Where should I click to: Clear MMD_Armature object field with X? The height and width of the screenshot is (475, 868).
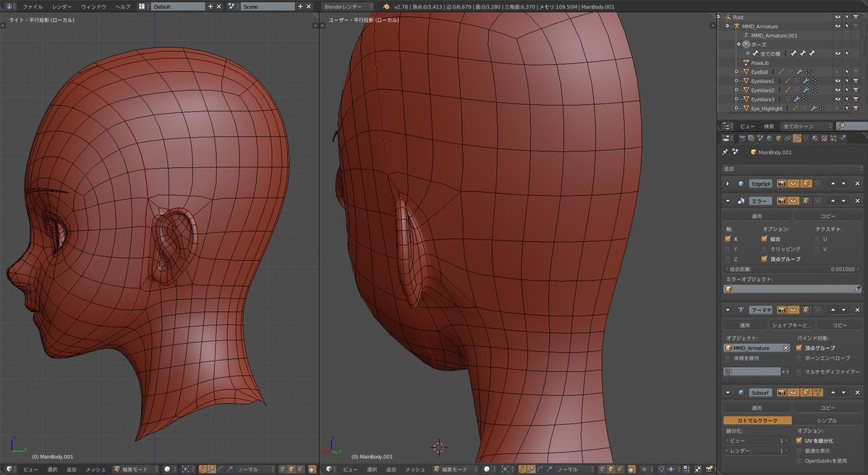pyautogui.click(x=786, y=348)
